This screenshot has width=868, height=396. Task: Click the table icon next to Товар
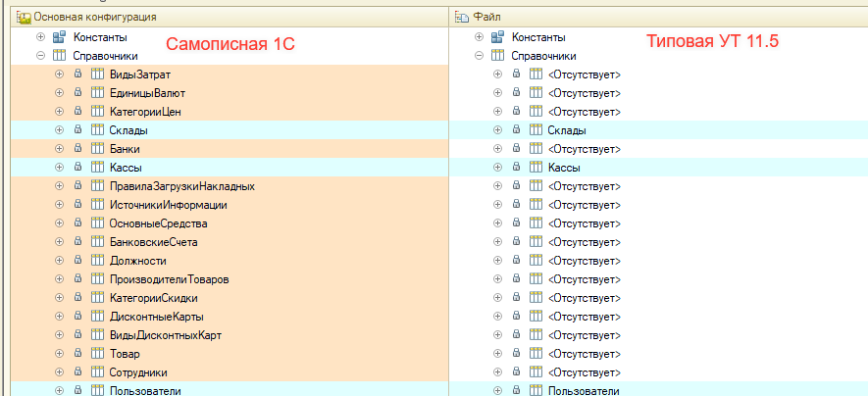coord(97,354)
